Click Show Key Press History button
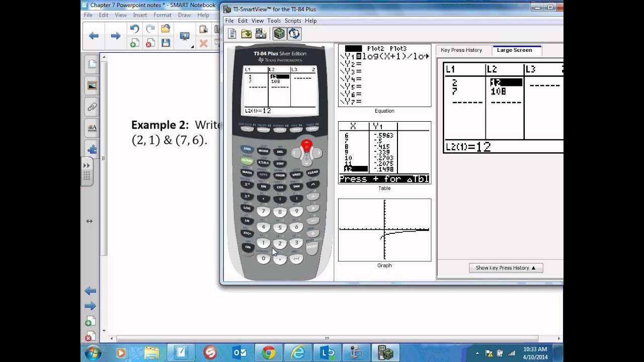Image resolution: width=644 pixels, height=362 pixels. [x=506, y=267]
